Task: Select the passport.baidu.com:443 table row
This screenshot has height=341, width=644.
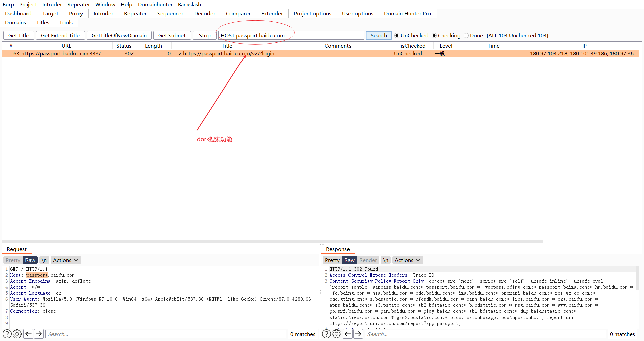Action: [x=320, y=53]
